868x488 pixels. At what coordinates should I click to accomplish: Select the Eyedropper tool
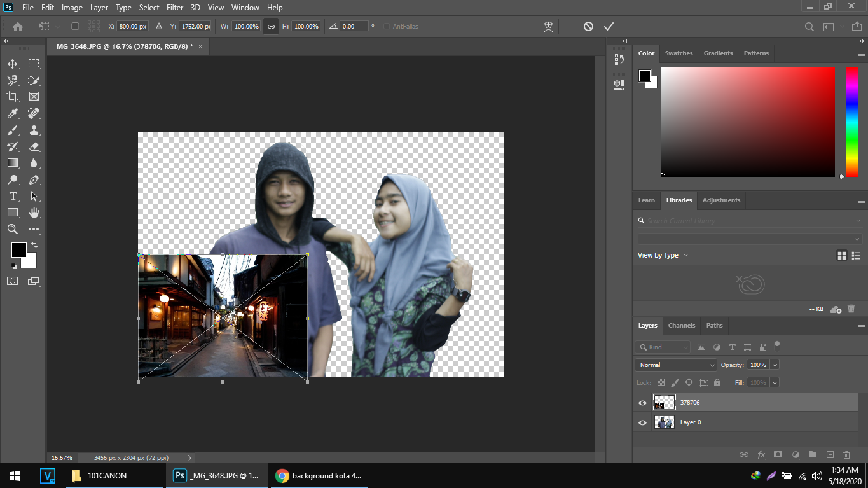point(13,113)
